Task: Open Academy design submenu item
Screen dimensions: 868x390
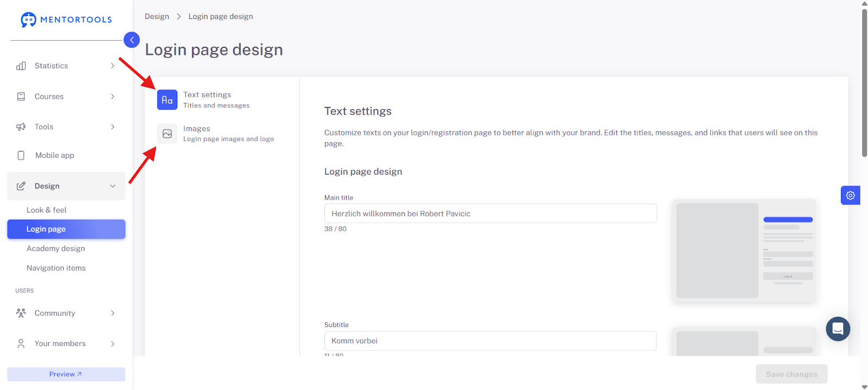Action: tap(56, 248)
